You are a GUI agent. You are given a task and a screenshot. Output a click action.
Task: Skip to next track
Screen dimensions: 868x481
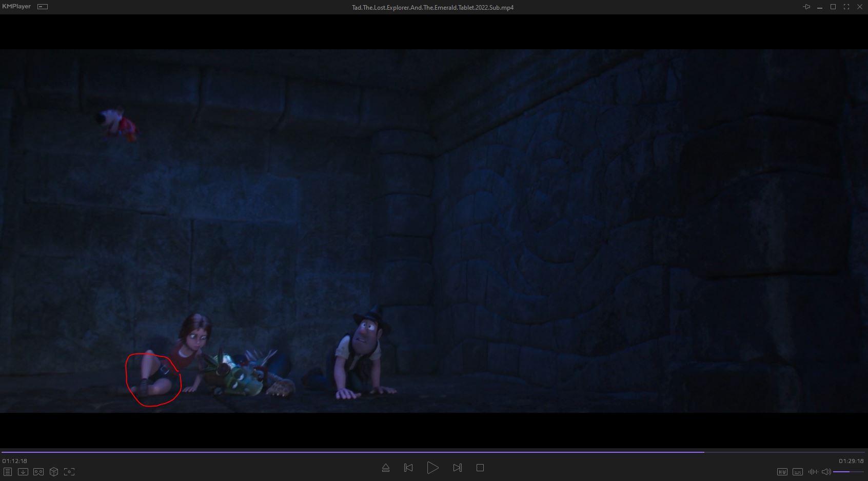coord(457,468)
